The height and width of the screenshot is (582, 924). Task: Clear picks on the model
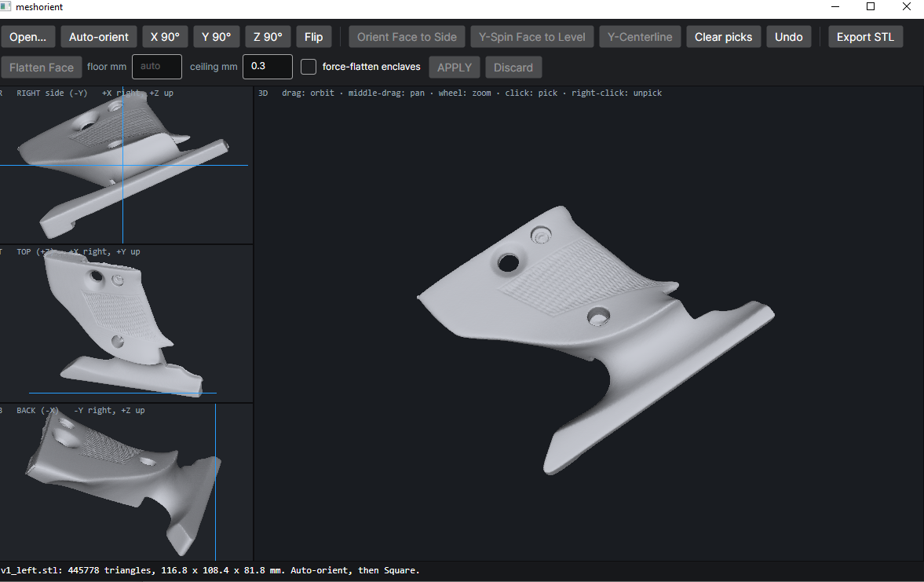723,37
